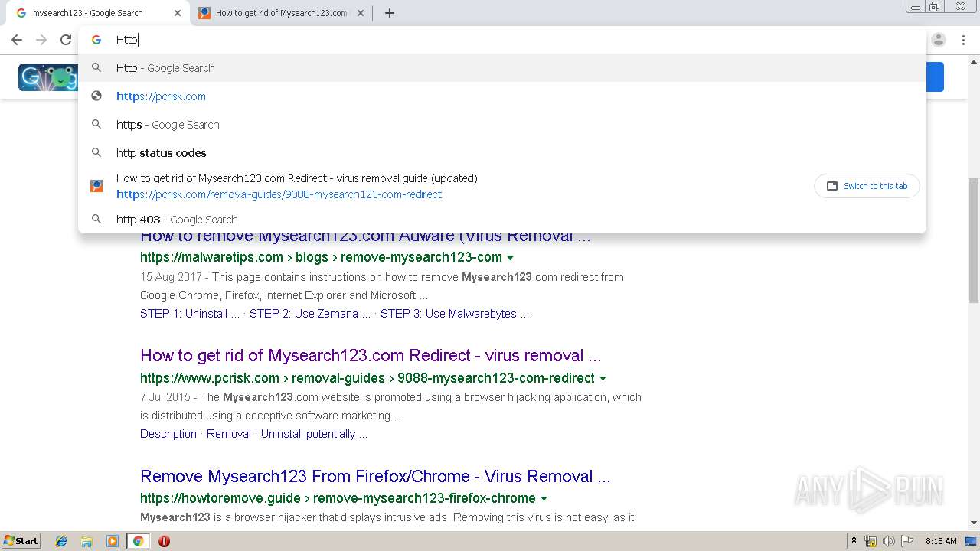Click the blue Google search button
Viewport: 980px width, 551px height.
tap(935, 77)
